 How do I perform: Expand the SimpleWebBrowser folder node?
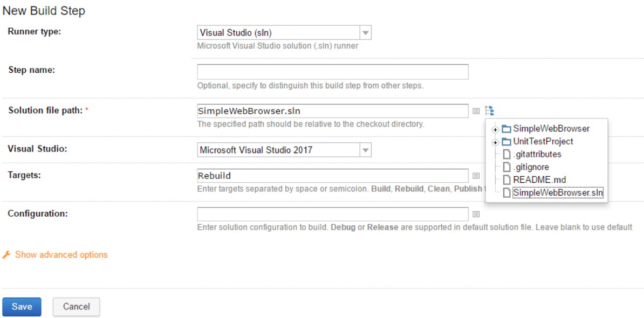pyautogui.click(x=495, y=129)
